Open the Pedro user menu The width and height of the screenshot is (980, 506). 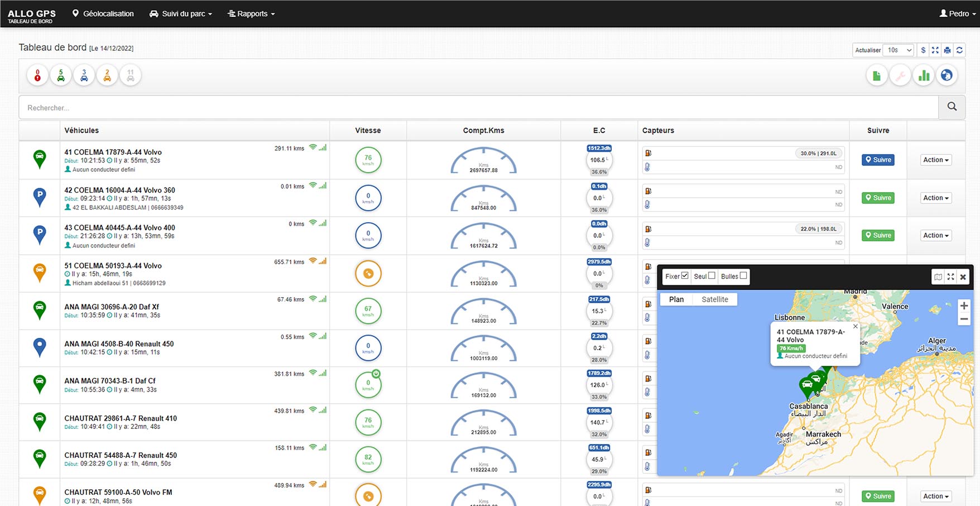click(x=958, y=13)
